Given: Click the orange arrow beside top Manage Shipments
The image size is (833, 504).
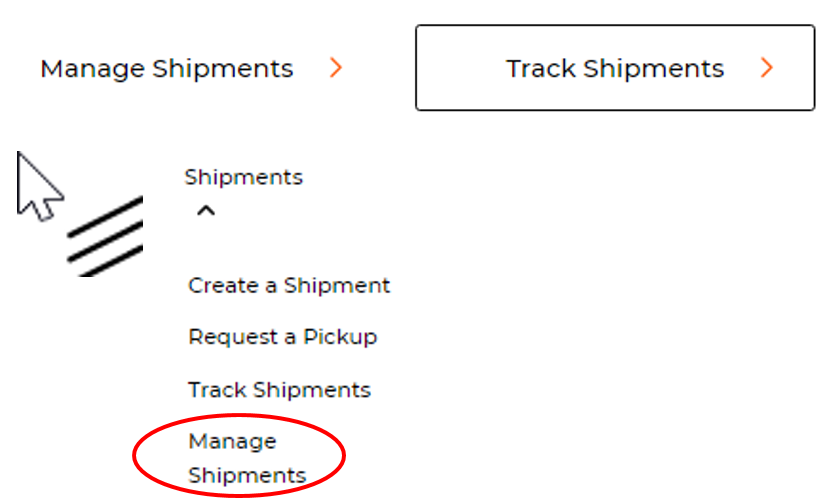Looking at the screenshot, I should click(x=336, y=68).
